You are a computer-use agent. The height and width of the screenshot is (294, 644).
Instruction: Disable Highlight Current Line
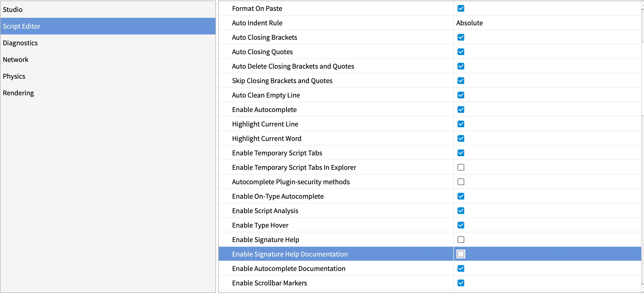(461, 124)
